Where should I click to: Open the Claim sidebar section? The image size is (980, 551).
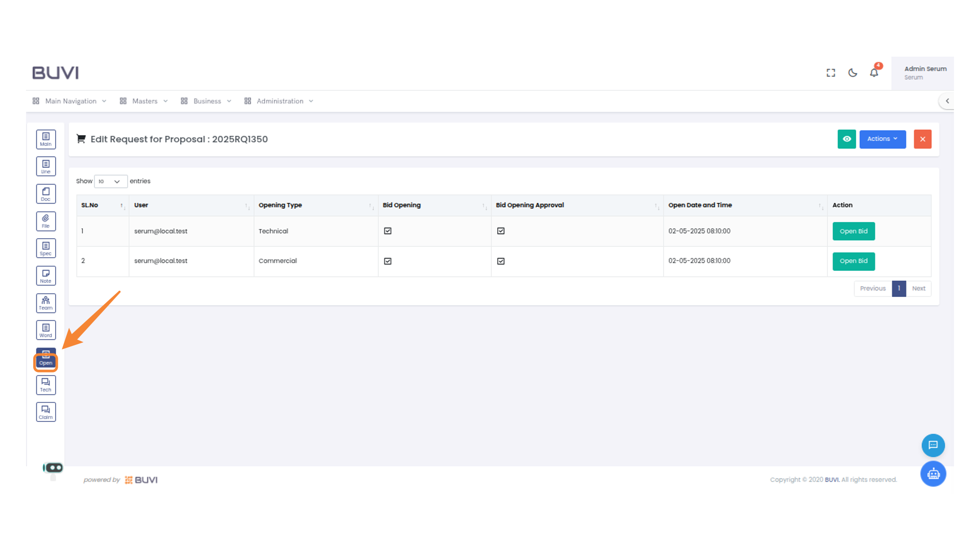[x=46, y=412]
